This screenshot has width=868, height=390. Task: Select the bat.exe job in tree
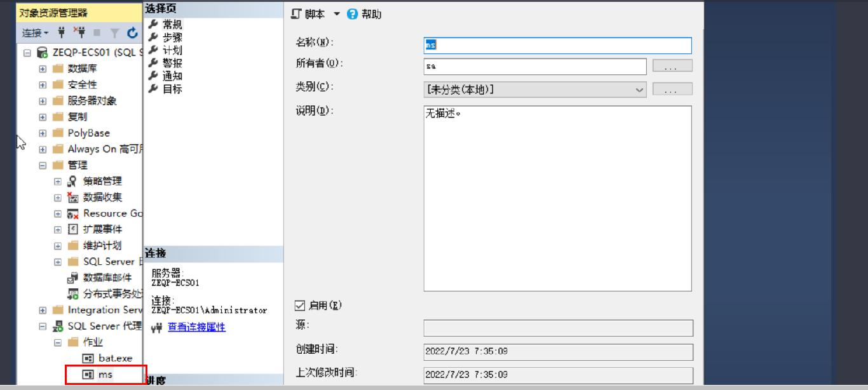point(116,358)
